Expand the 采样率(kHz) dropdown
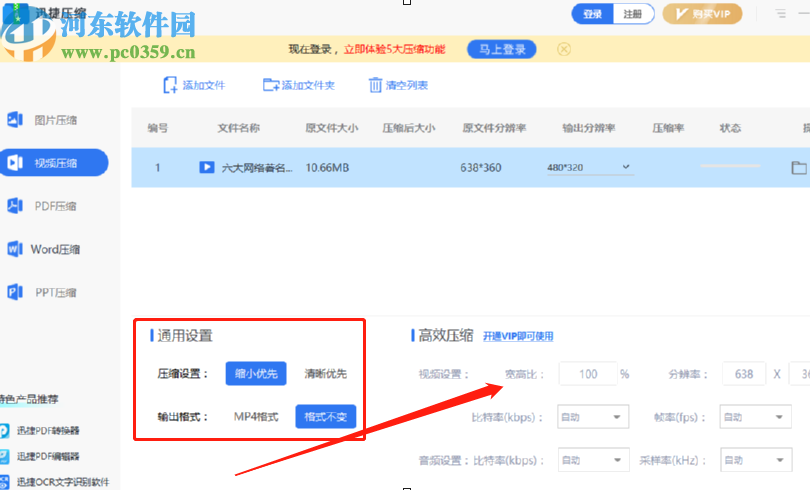The image size is (810, 490). click(756, 460)
